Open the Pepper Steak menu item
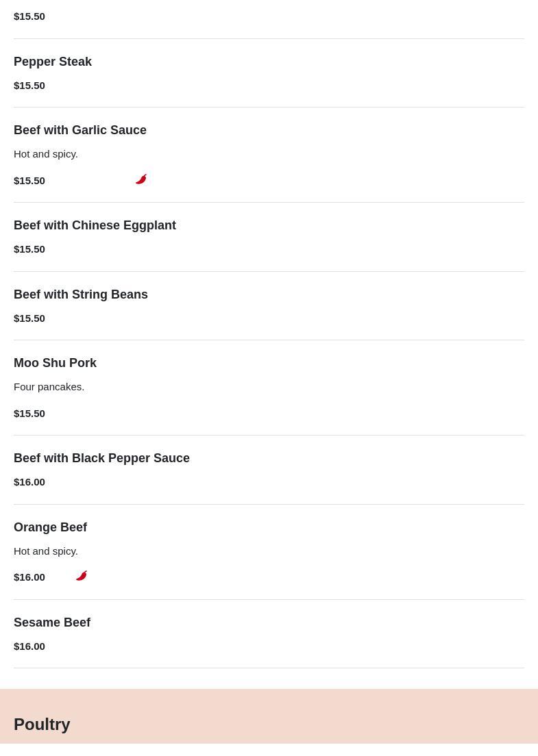 [53, 62]
